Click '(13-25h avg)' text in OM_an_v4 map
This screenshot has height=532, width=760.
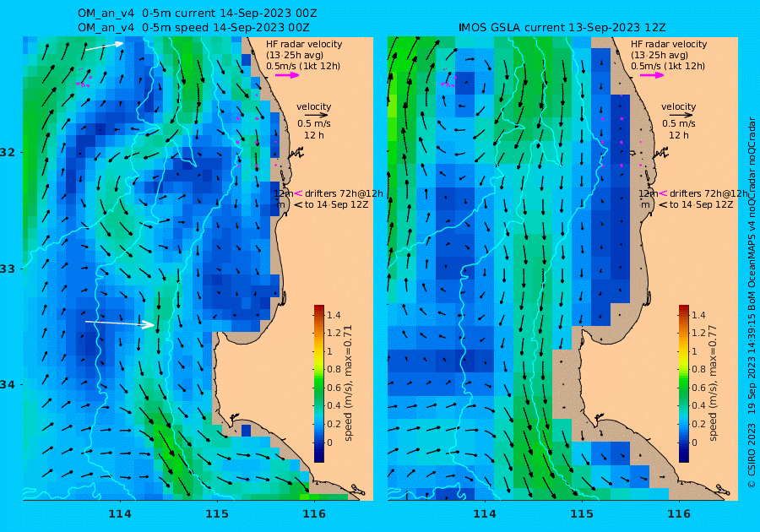(x=295, y=55)
